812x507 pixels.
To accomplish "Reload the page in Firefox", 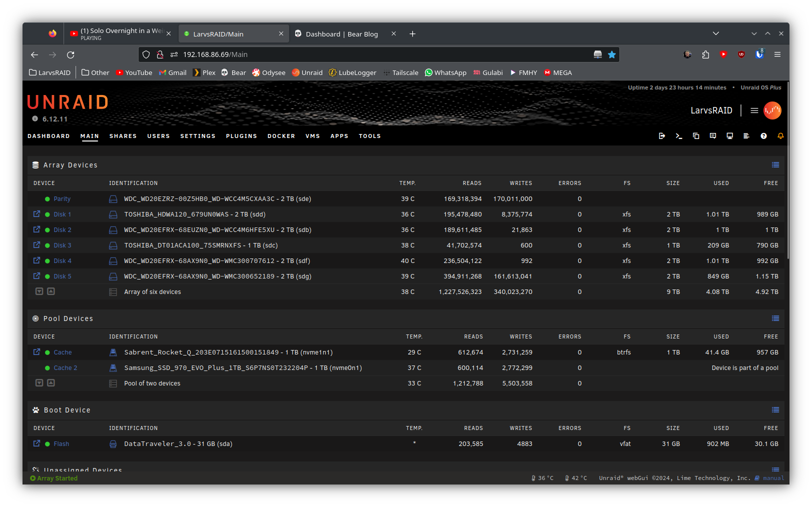I will coord(71,54).
